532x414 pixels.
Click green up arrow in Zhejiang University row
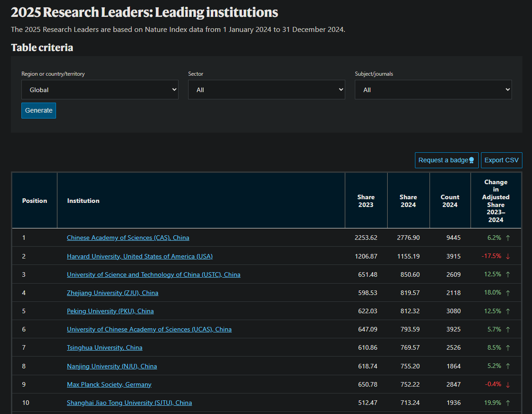tap(508, 293)
